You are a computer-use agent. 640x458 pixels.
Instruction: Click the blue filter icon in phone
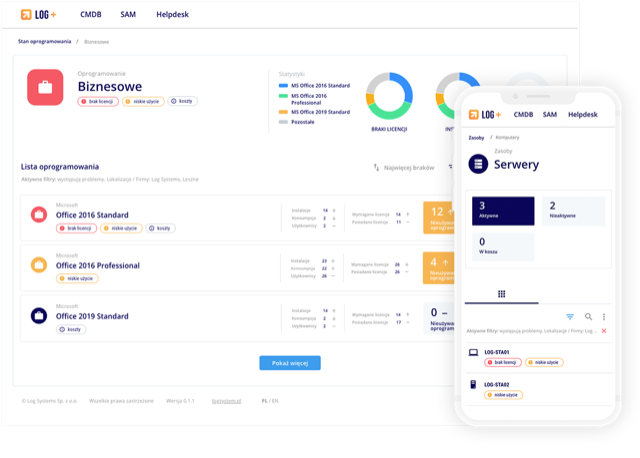coord(570,317)
